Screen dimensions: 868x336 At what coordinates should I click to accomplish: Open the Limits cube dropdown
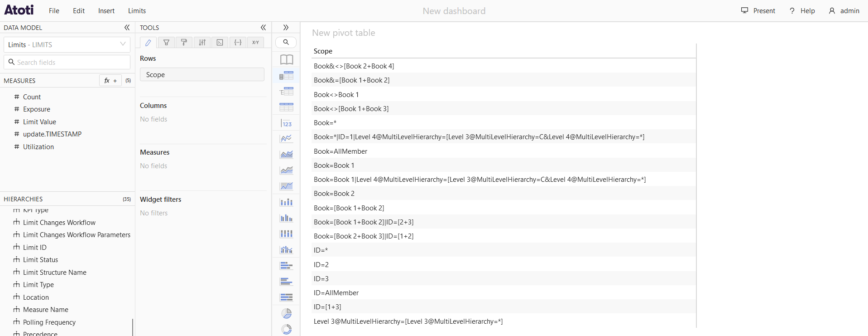[67, 44]
